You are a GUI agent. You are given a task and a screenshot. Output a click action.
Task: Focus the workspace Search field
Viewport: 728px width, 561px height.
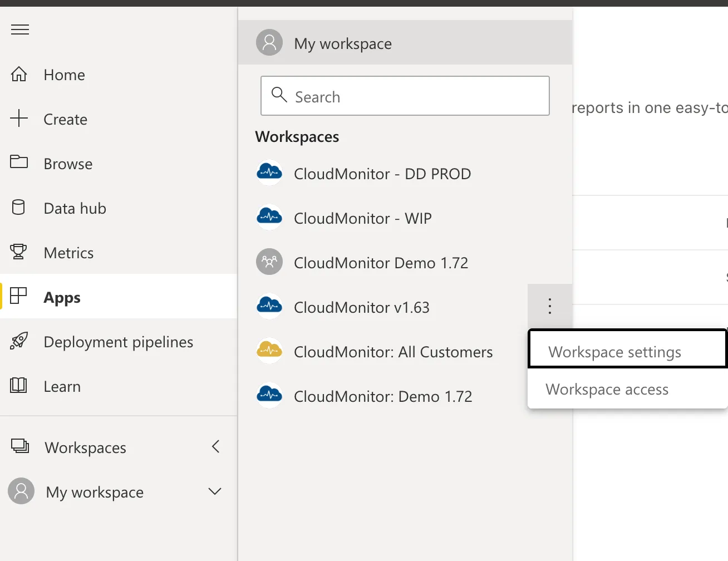click(405, 96)
